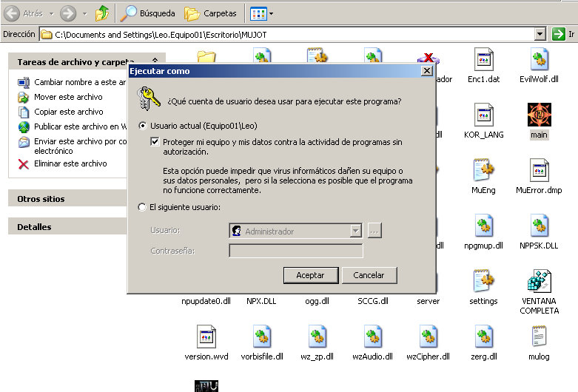This screenshot has height=392, width=578.
Task: Click the Ir go button
Action: pyautogui.click(x=563, y=34)
